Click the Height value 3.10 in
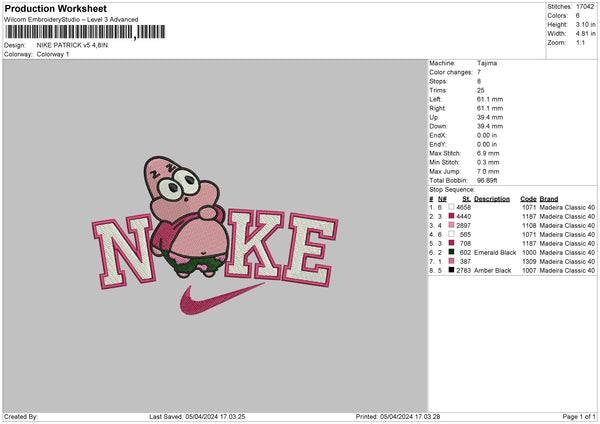 [x=585, y=24]
